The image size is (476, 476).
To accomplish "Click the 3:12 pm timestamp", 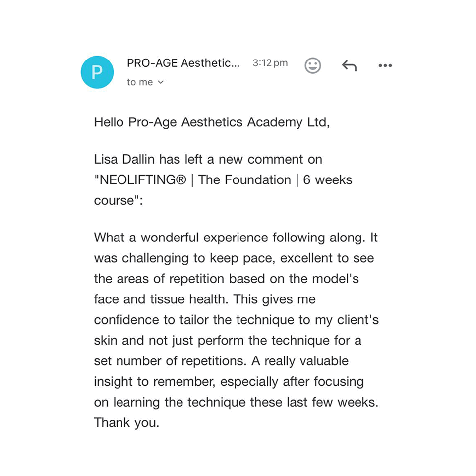I will (270, 63).
